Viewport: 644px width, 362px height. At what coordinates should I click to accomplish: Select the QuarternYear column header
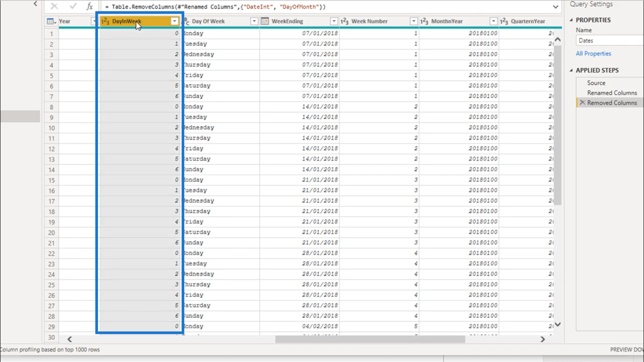(x=528, y=21)
